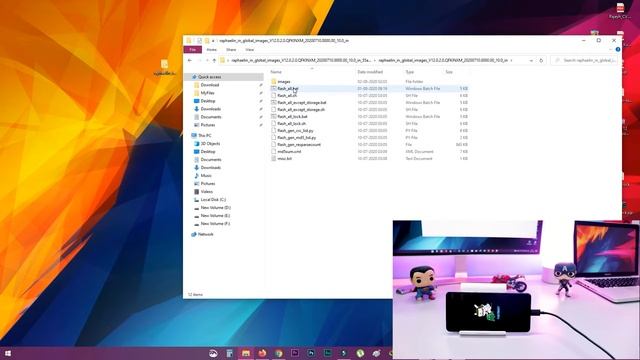Open Explorer help question-mark icon

point(618,49)
